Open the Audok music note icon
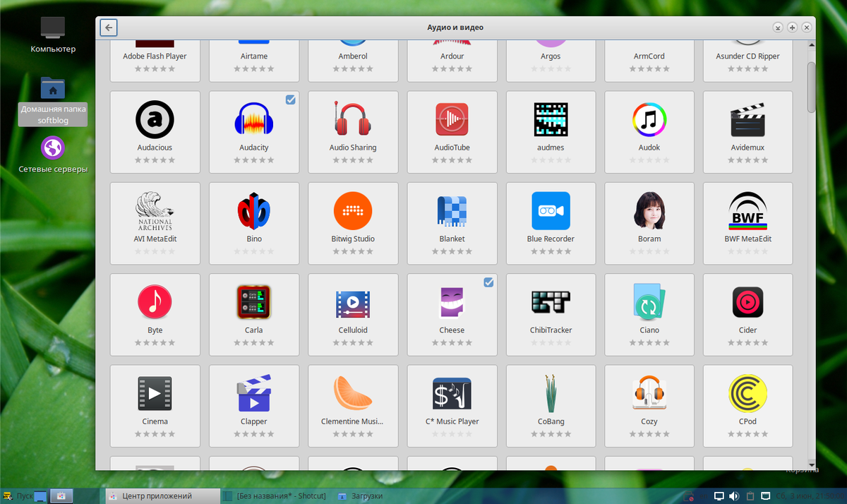 pos(649,119)
